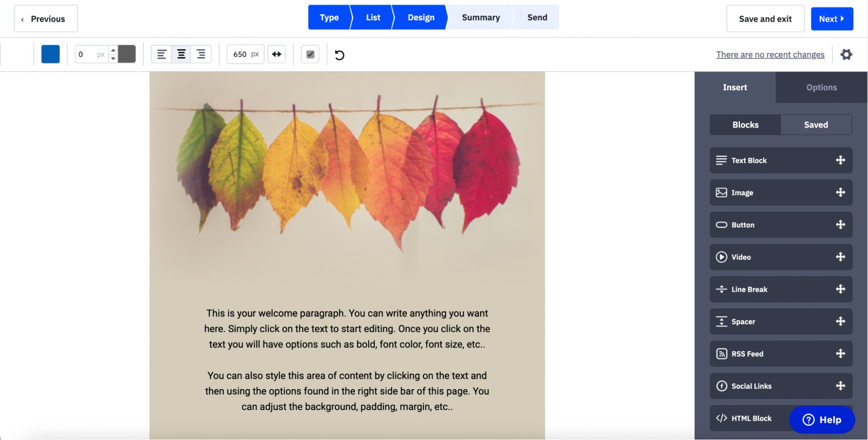Click the Social Links block icon
The width and height of the screenshot is (868, 440).
721,386
